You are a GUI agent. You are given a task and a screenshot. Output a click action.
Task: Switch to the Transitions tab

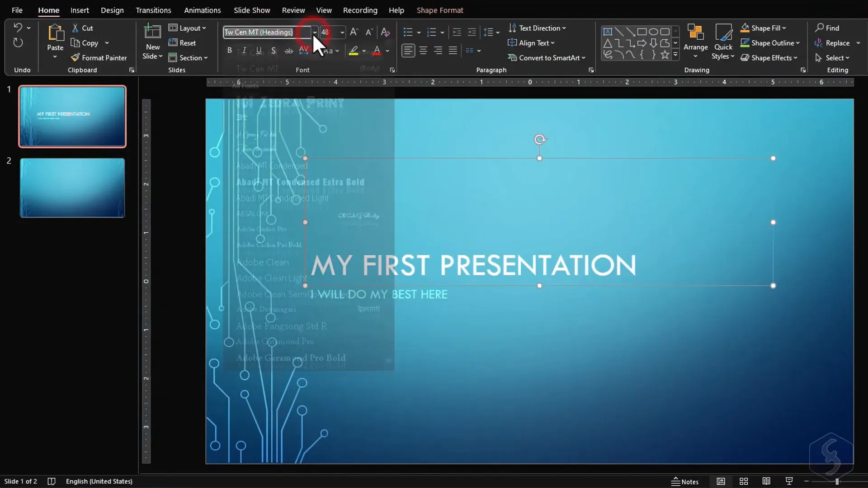153,10
